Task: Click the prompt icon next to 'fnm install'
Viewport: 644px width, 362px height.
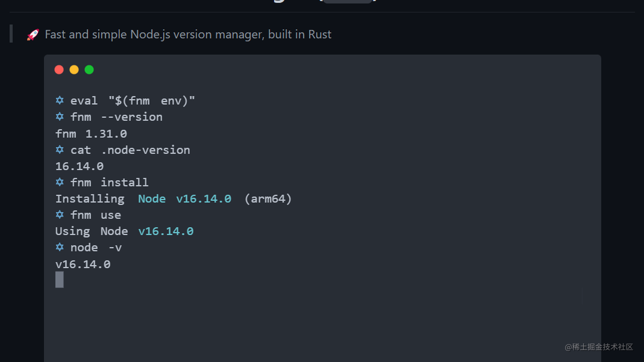Action: coord(59,182)
